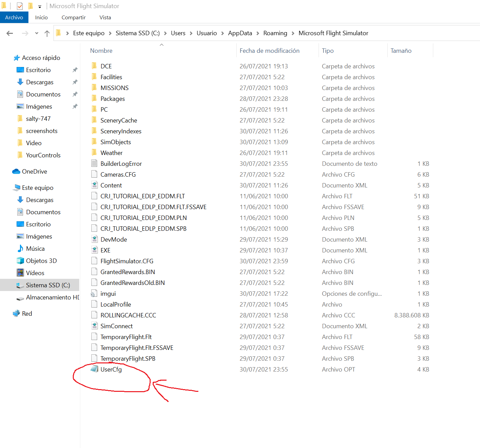Select Acceso rápido in navigation pane
Viewport: 480px width, 448px height.
(41, 58)
